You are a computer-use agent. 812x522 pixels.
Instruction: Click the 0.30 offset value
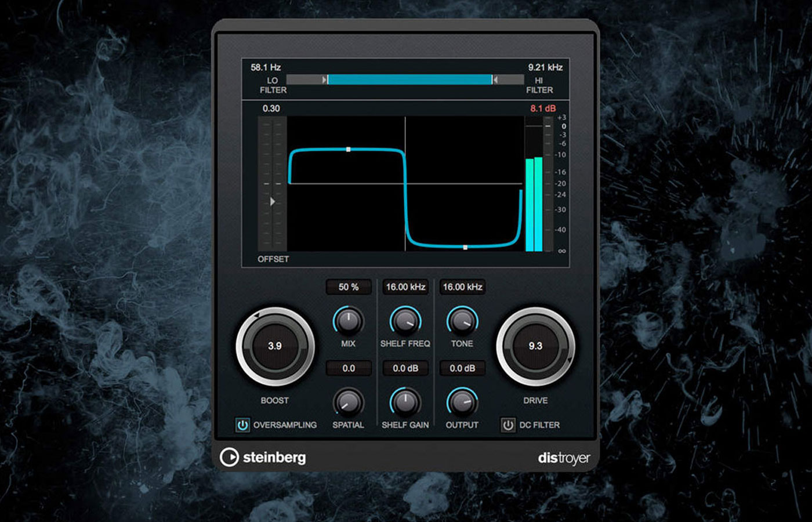[x=271, y=108]
